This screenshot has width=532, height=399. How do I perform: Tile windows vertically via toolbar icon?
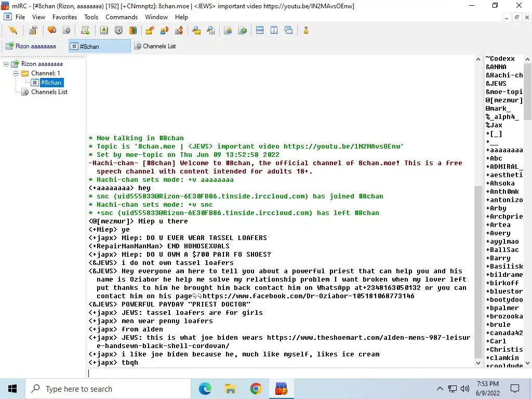(274, 31)
